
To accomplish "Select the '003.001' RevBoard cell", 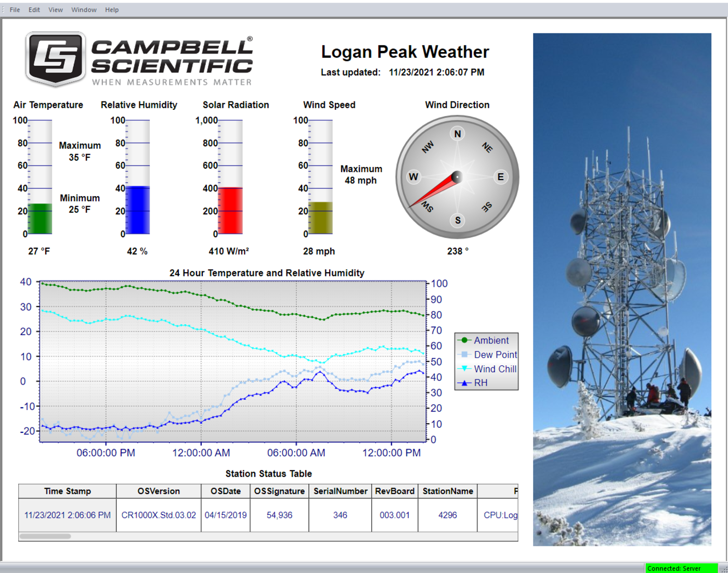I will click(395, 515).
